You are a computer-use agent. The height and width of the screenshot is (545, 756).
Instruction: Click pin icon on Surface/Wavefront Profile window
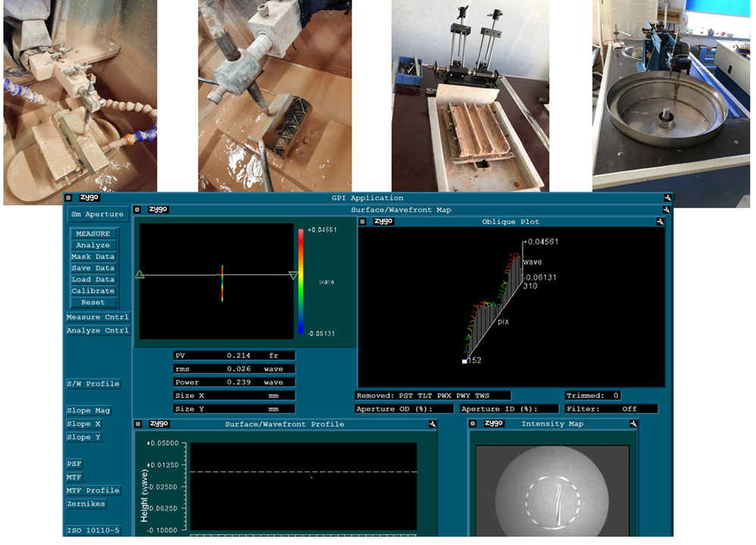coord(431,424)
